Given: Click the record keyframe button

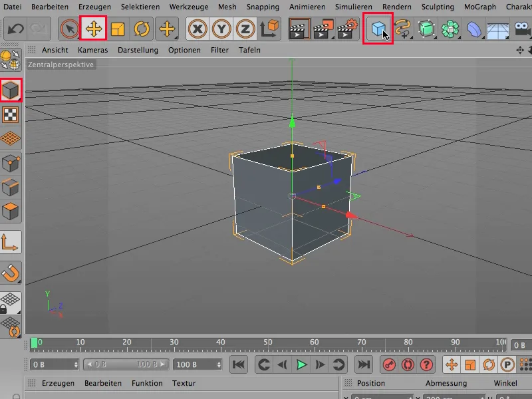Looking at the screenshot, I should pos(388,364).
